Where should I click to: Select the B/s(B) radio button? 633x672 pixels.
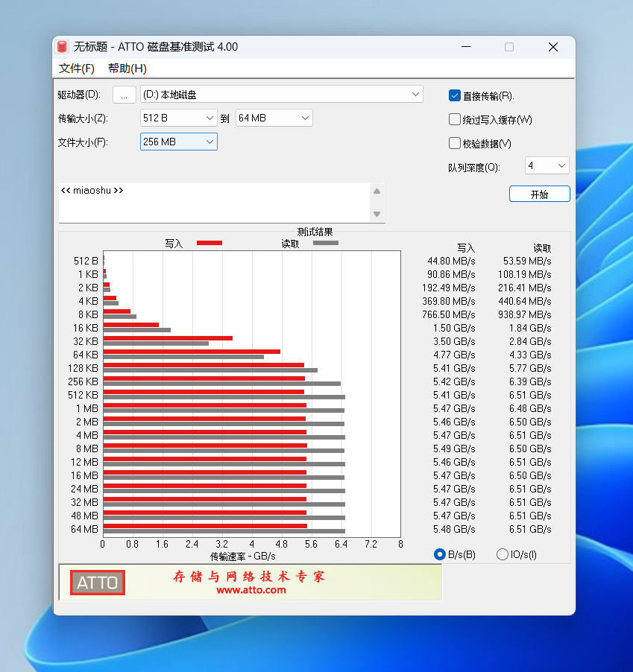440,554
